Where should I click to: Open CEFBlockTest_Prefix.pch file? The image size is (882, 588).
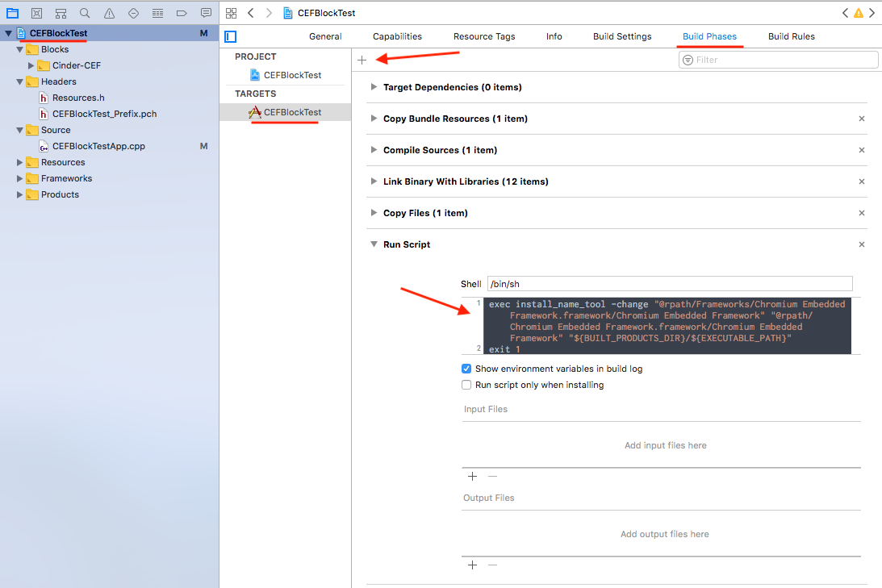click(105, 114)
